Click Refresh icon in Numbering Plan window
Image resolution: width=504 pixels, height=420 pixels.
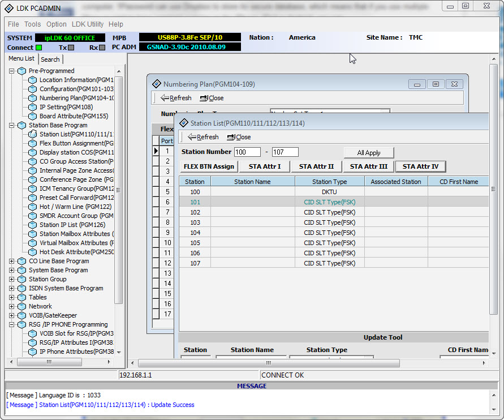[165, 98]
